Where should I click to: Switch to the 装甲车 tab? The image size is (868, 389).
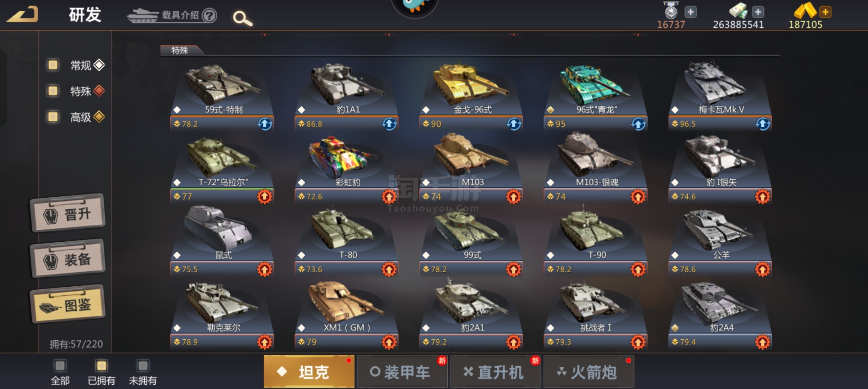402,372
